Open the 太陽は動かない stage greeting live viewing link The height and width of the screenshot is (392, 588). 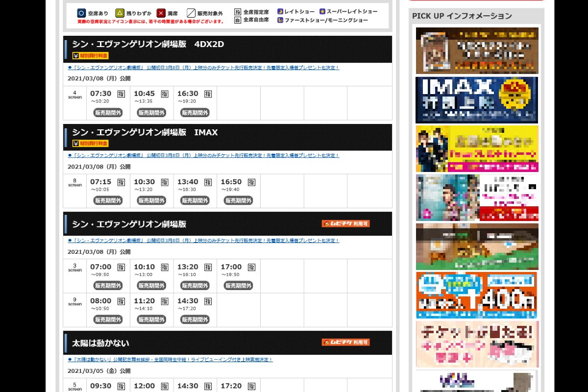click(172, 360)
